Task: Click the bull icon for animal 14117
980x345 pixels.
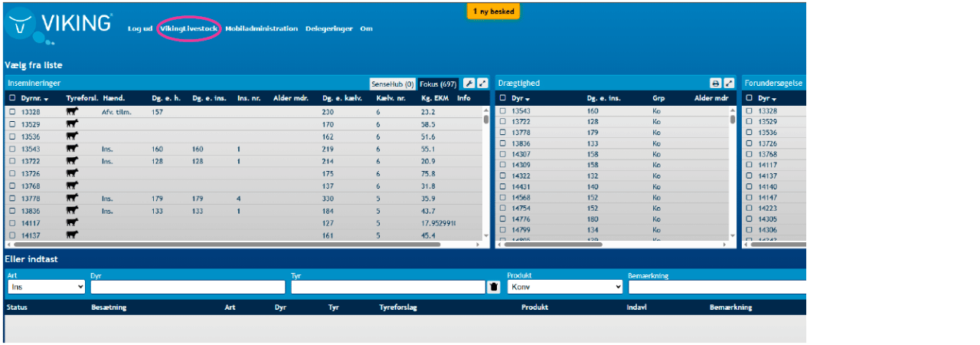Action: click(x=73, y=223)
